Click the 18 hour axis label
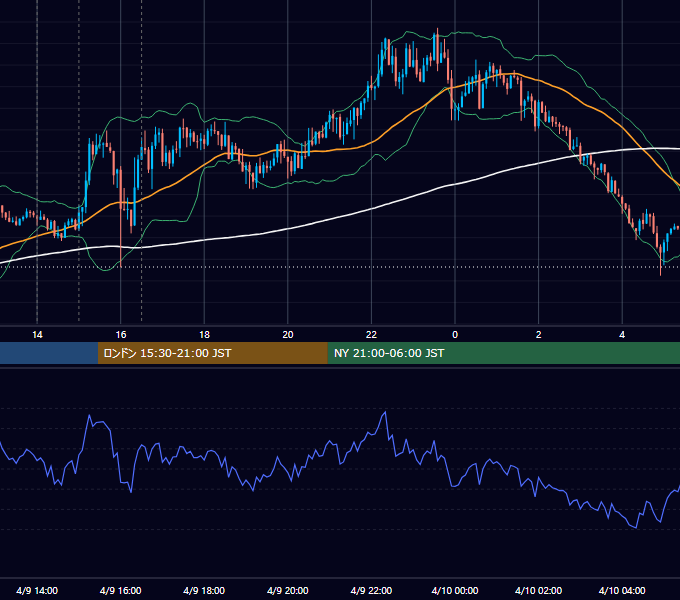The height and width of the screenshot is (600, 680). point(204,335)
